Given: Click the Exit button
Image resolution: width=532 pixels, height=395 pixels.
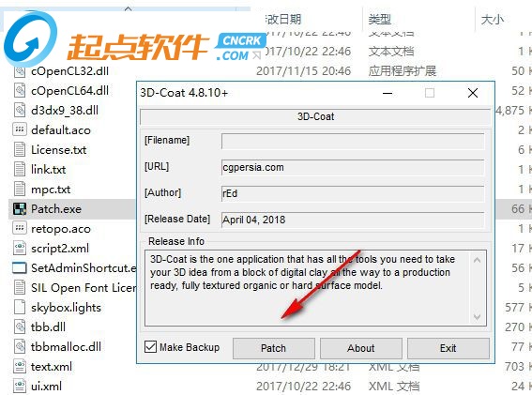Looking at the screenshot, I should pyautogui.click(x=448, y=348).
